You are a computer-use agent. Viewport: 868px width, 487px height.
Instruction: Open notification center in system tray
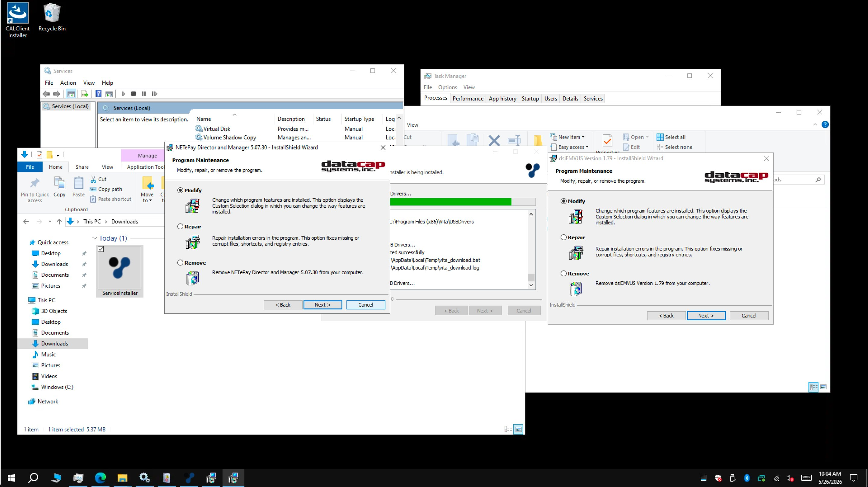point(854,478)
